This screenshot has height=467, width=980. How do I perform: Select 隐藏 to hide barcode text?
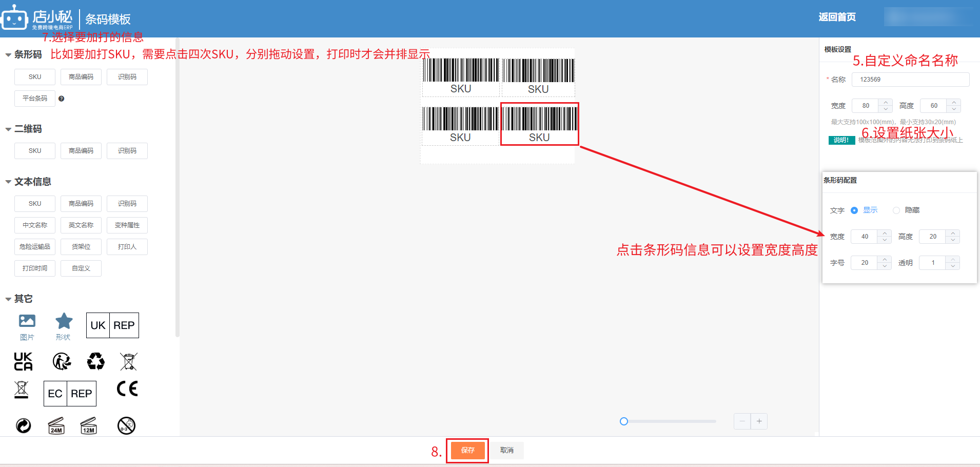point(906,210)
